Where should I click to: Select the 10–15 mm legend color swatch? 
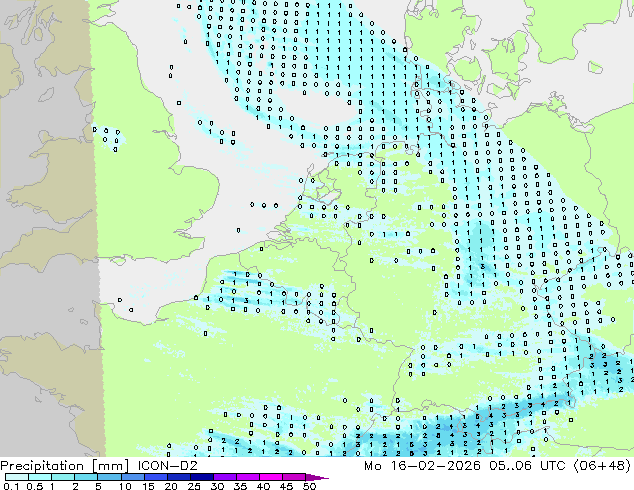pyautogui.click(x=132, y=477)
